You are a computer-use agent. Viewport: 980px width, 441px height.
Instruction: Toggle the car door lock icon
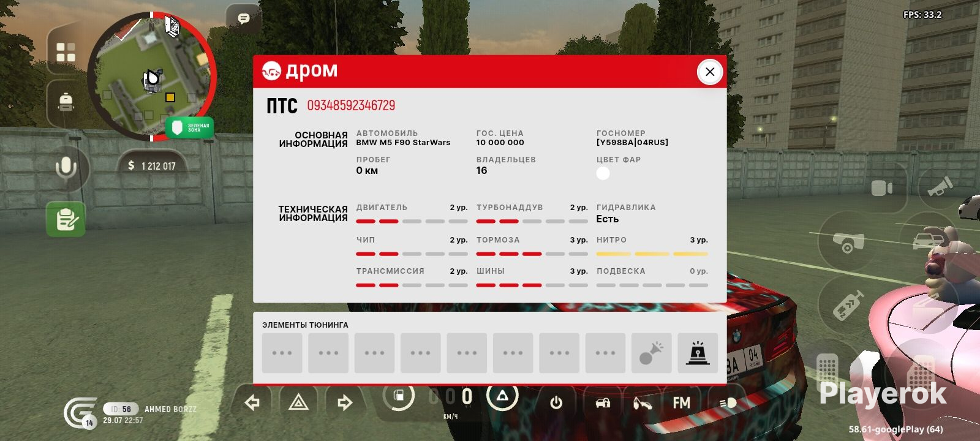click(603, 402)
